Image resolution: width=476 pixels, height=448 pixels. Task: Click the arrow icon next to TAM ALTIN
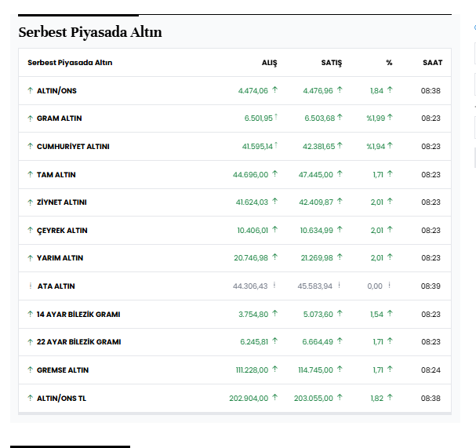pos(30,174)
